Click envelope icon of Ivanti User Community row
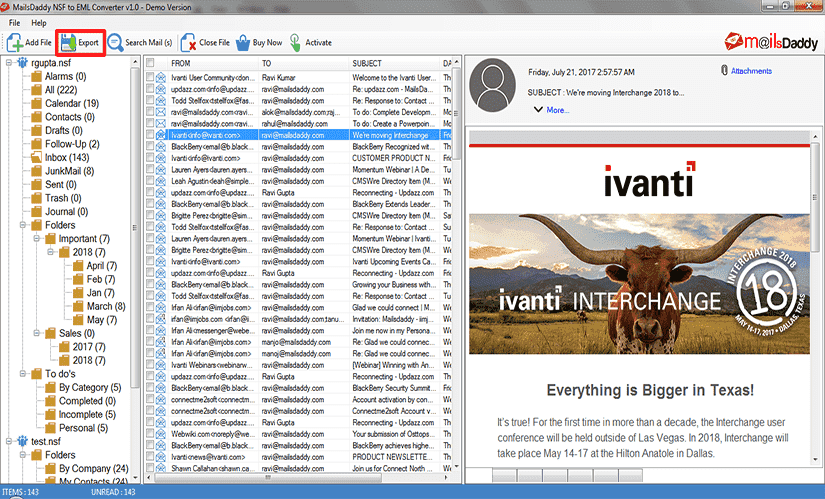The height and width of the screenshot is (499, 825). tap(160, 77)
